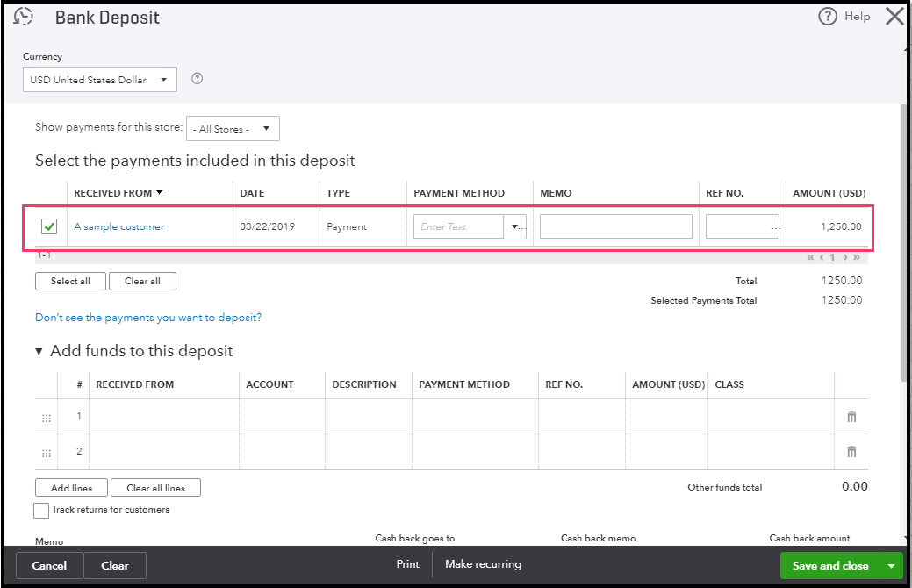Image resolution: width=912 pixels, height=588 pixels.
Task: Grab the drag handle on line 1
Action: (46, 417)
